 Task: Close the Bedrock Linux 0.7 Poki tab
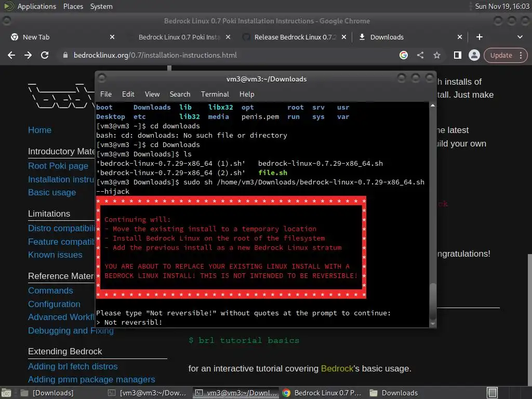tap(228, 37)
